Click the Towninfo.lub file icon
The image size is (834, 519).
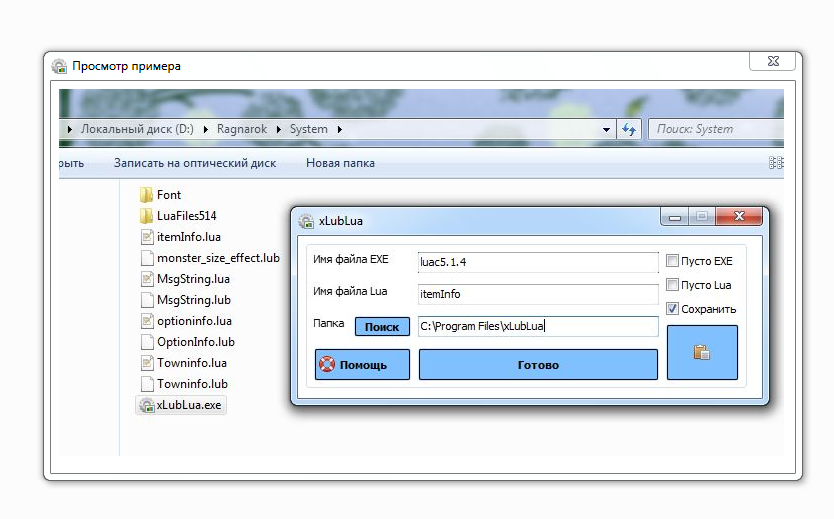[x=147, y=384]
